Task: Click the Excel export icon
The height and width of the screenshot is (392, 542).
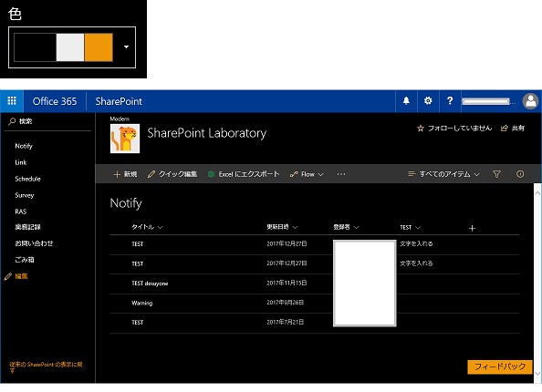Action: [211, 174]
